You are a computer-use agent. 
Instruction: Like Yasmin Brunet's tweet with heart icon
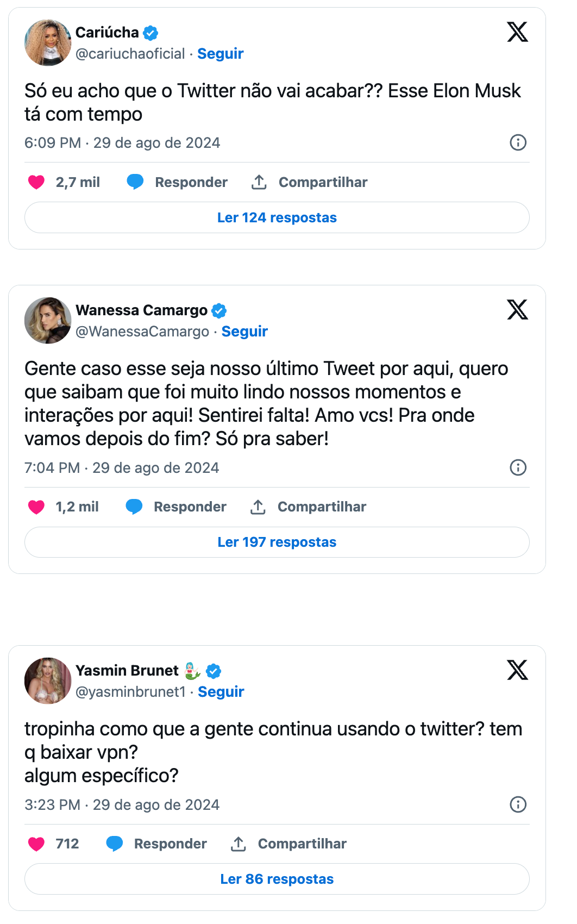(36, 844)
